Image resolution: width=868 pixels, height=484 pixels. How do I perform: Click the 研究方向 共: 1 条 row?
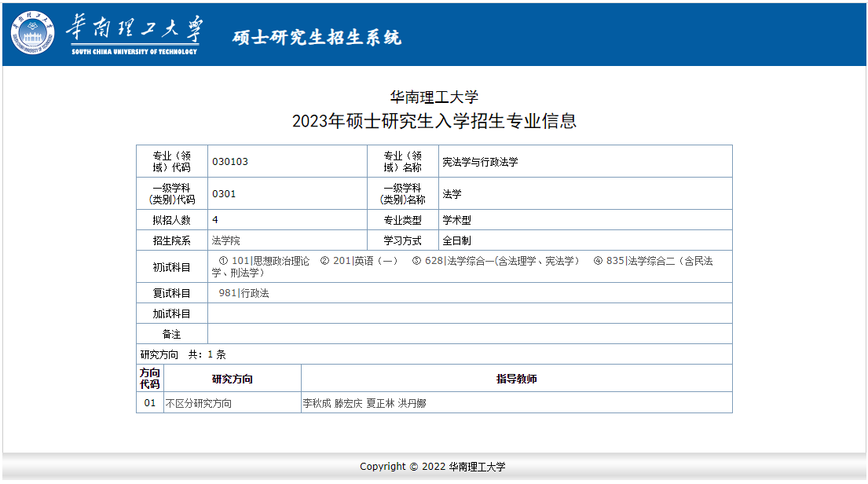[x=434, y=354]
